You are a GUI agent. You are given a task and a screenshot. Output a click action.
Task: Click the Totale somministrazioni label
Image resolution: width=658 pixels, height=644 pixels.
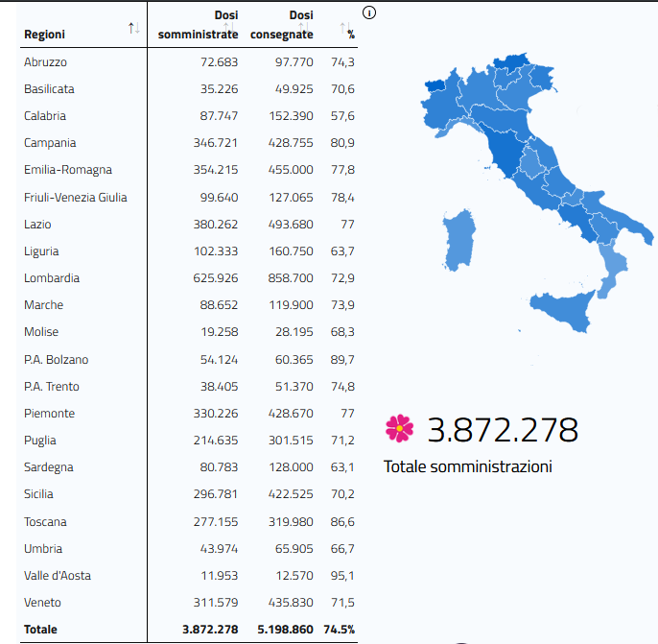pyautogui.click(x=468, y=467)
